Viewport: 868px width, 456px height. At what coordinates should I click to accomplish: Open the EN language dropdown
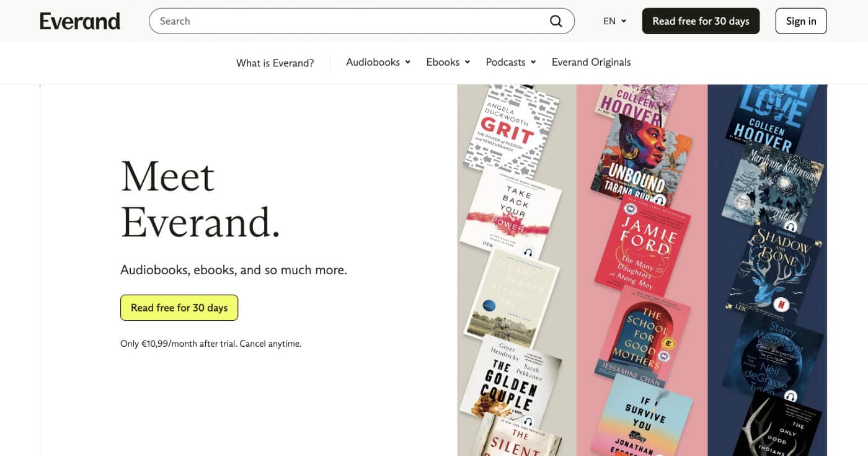pyautogui.click(x=614, y=21)
